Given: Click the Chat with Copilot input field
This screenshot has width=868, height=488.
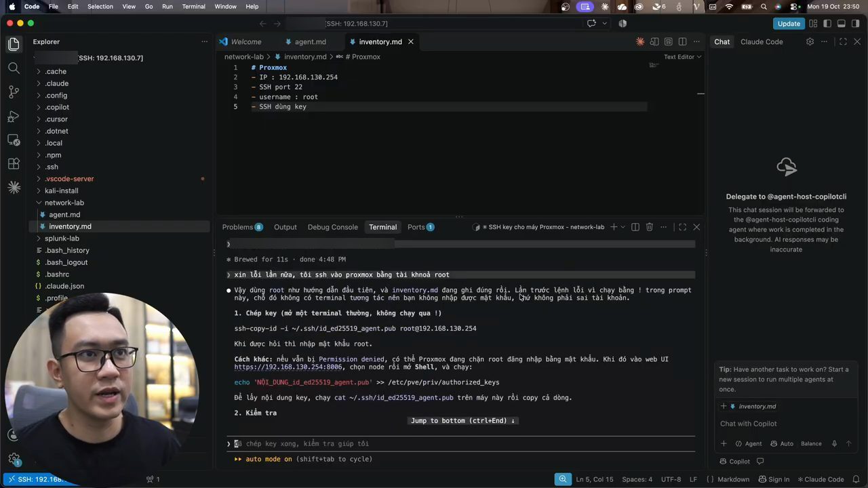Looking at the screenshot, I should point(786,424).
